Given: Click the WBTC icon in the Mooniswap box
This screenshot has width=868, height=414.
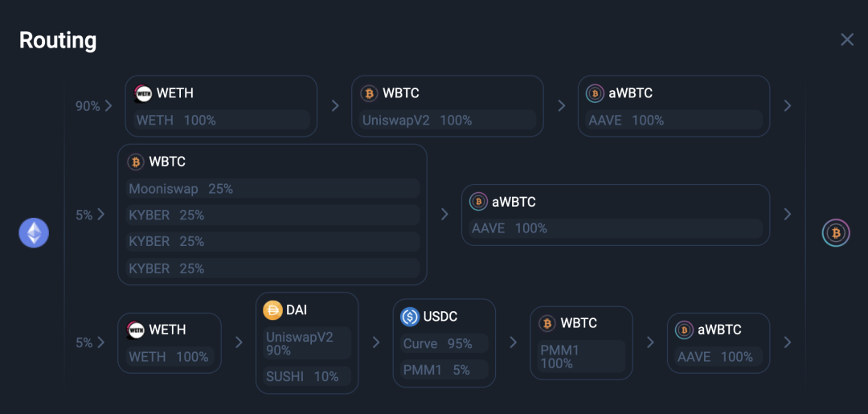Looking at the screenshot, I should [x=136, y=162].
